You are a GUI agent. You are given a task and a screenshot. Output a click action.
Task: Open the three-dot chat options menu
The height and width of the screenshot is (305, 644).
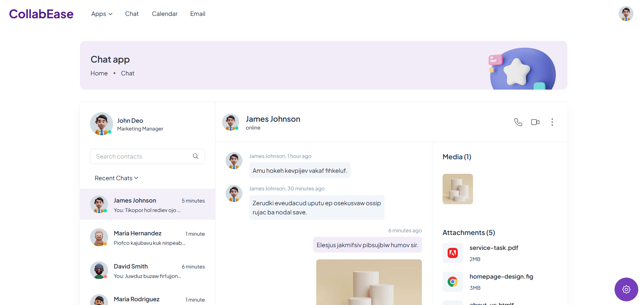tap(552, 122)
